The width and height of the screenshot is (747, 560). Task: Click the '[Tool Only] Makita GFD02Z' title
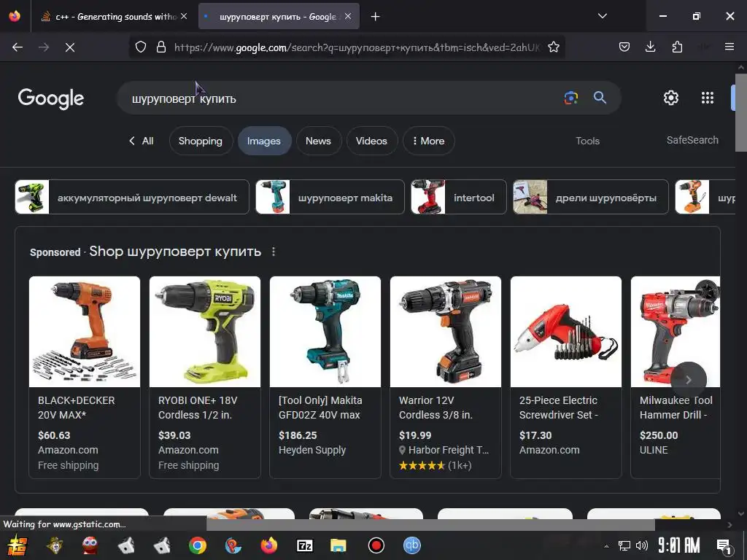click(320, 408)
